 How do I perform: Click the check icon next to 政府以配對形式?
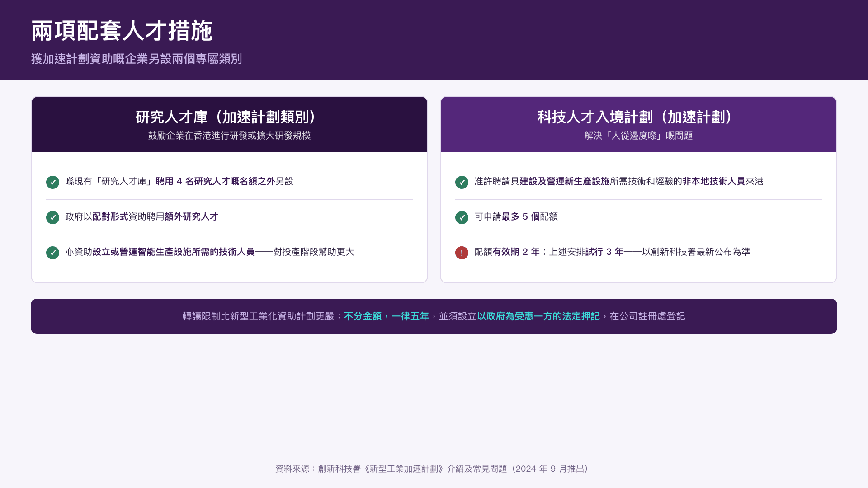click(x=52, y=217)
